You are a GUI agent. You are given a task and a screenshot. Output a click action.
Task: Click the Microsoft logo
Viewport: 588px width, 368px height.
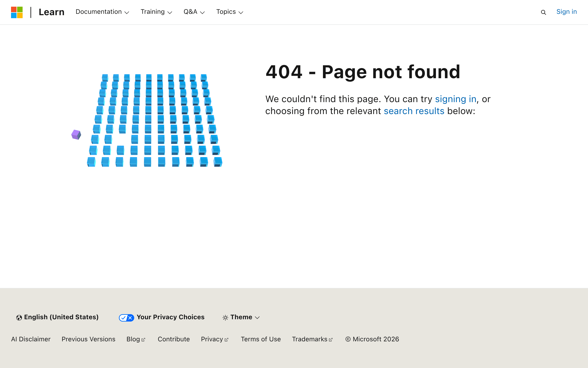point(17,12)
